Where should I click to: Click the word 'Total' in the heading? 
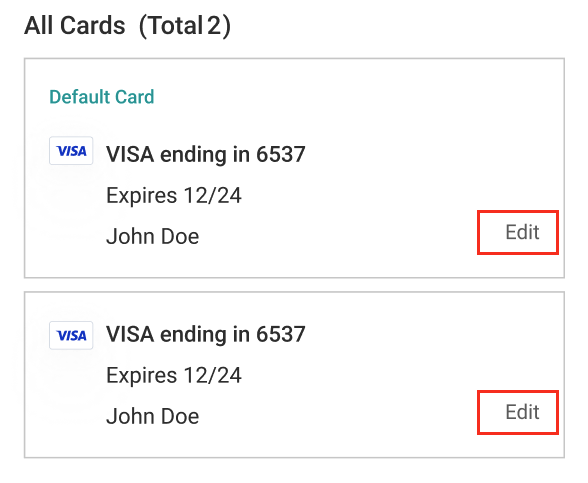click(176, 26)
